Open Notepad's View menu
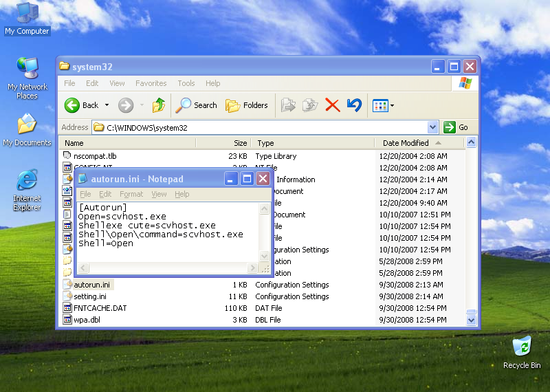 point(159,194)
